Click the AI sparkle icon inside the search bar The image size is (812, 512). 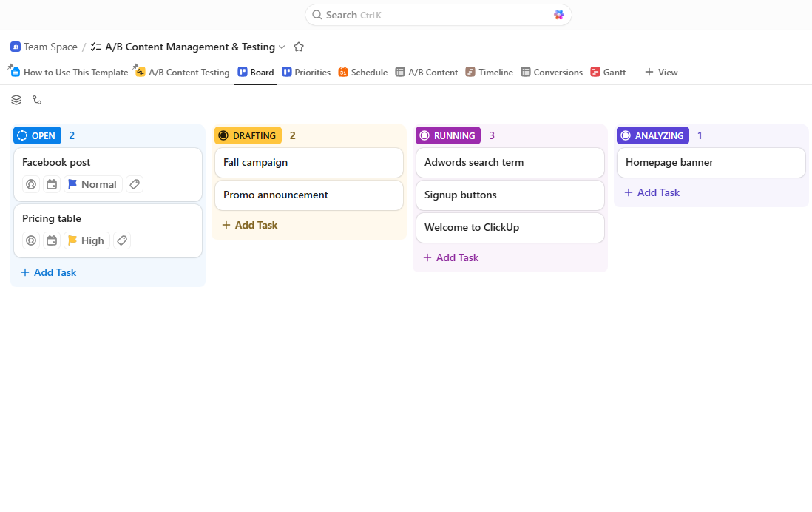pyautogui.click(x=559, y=14)
